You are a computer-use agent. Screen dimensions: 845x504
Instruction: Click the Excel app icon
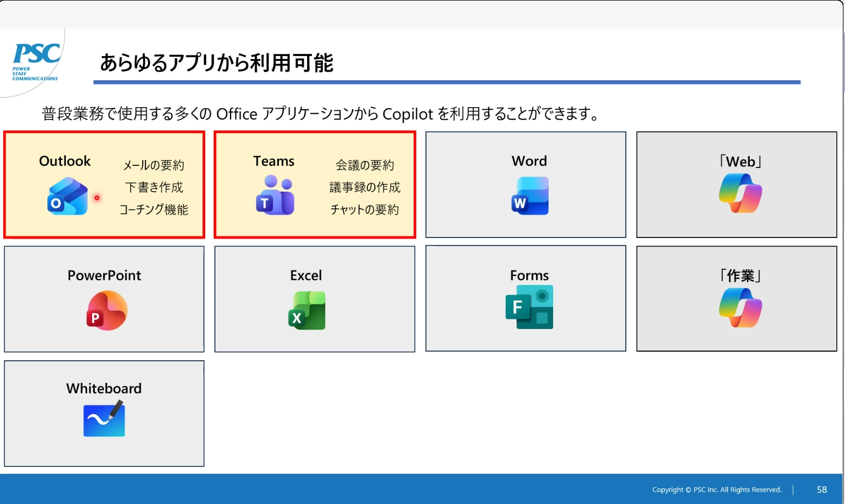click(x=307, y=311)
